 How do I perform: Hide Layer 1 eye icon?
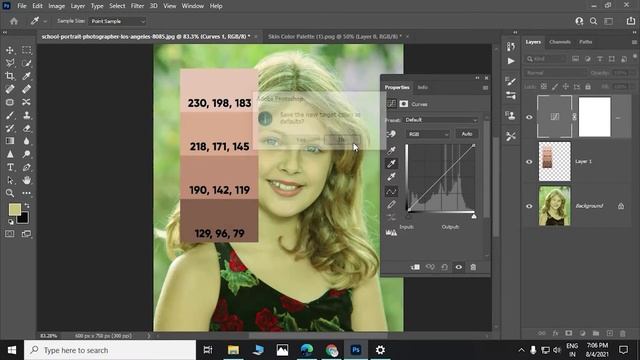[x=529, y=162]
